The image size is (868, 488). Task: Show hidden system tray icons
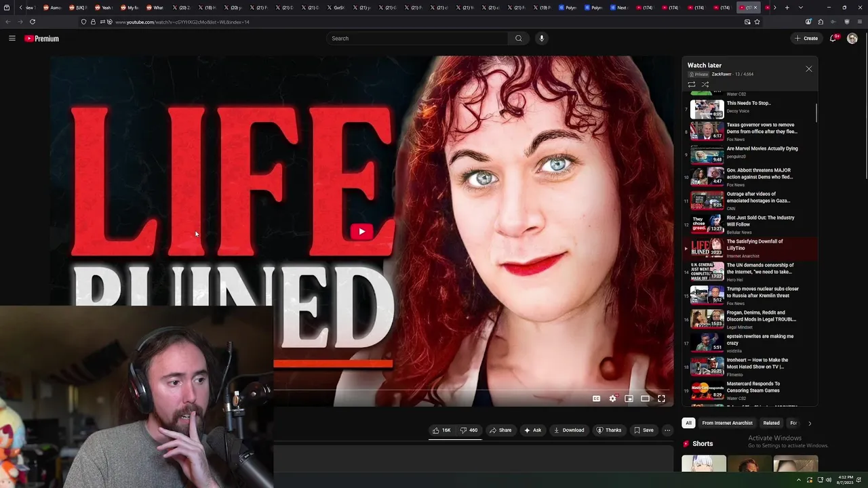pos(799,480)
